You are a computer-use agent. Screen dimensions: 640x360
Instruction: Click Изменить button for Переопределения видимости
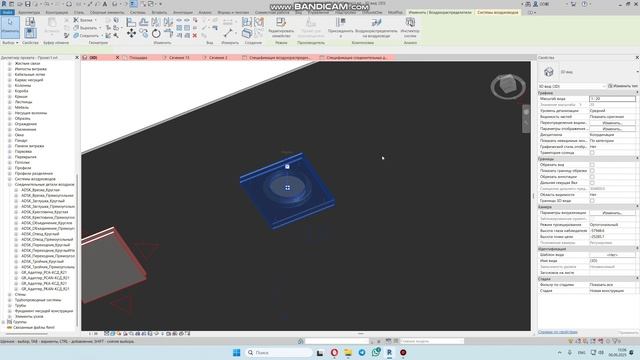pos(612,123)
